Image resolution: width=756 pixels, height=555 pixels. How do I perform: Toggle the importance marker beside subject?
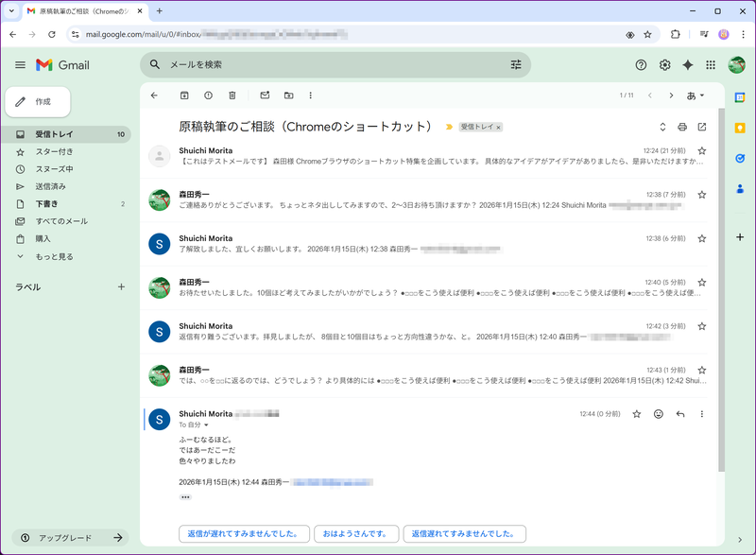tap(449, 127)
